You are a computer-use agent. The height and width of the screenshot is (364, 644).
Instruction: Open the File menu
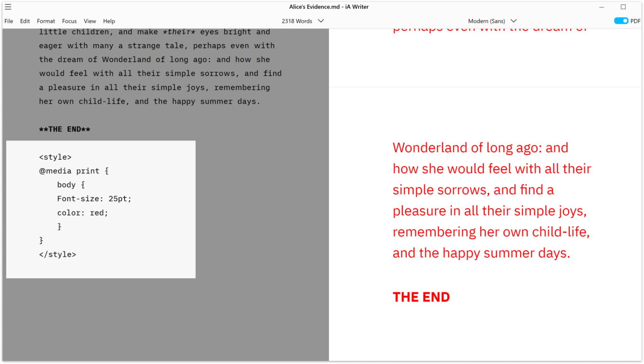[x=9, y=21]
